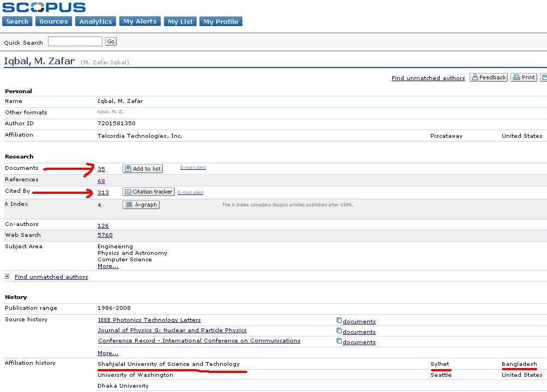Open Journal of Physics G source link
This screenshot has height=392, width=547.
click(172, 330)
